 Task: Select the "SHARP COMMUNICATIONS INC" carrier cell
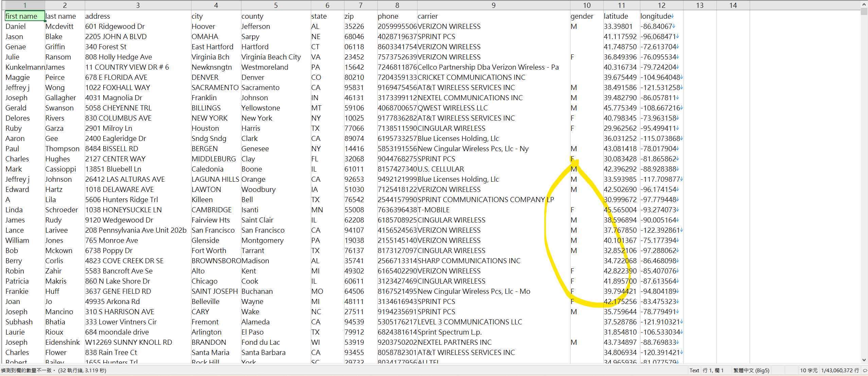[x=494, y=261]
